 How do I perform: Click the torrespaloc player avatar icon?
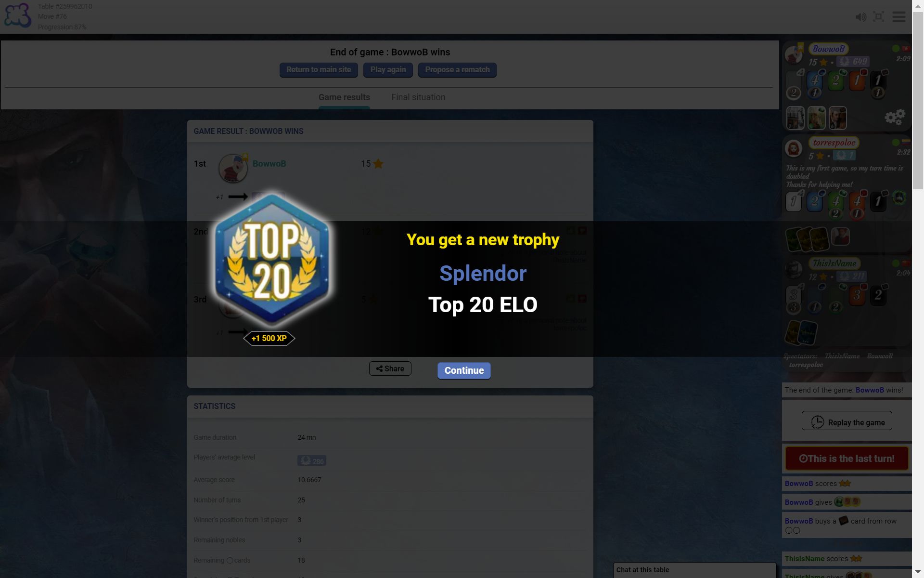click(x=794, y=148)
